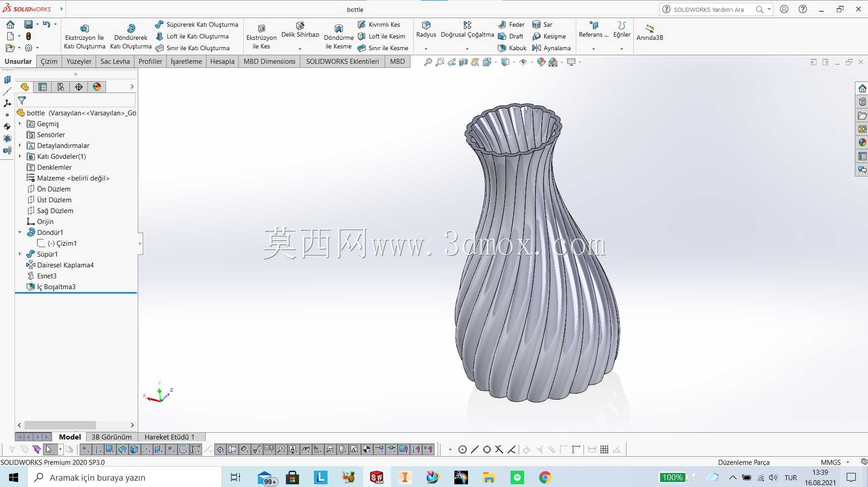Select İç Boşaltma3 feature
The height and width of the screenshot is (487, 868).
coord(51,286)
